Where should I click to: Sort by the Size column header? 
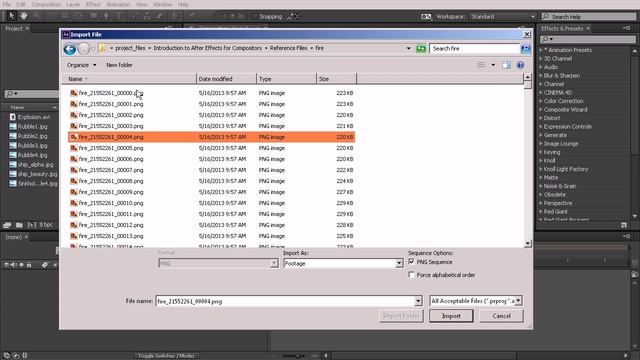(x=336, y=79)
